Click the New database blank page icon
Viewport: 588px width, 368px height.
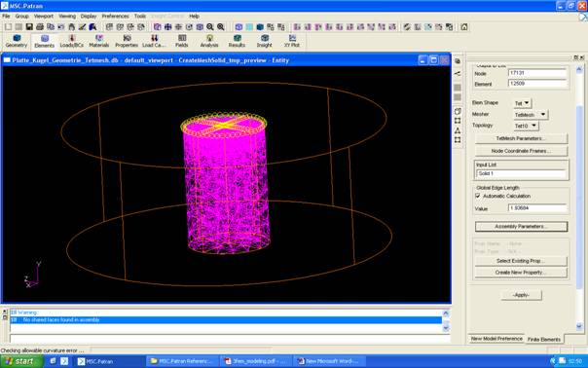pyautogui.click(x=8, y=27)
